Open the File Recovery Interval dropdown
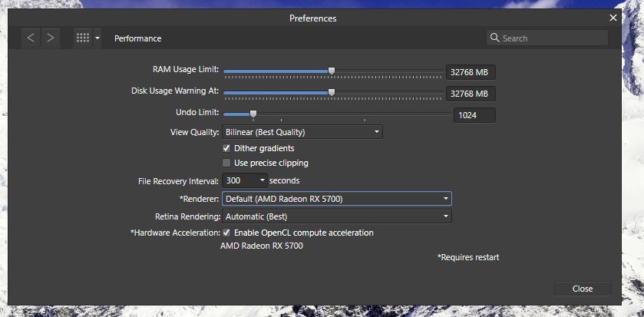 click(x=245, y=180)
